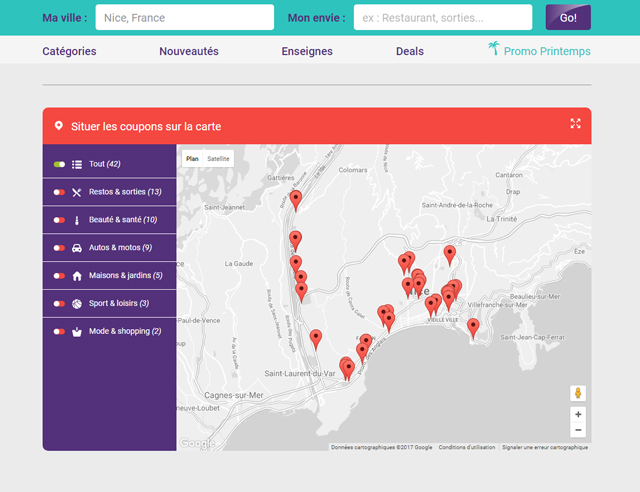Screen dimensions: 640x492
Task: Click the Cagnes-sur-Mer map label
Action: (234, 395)
